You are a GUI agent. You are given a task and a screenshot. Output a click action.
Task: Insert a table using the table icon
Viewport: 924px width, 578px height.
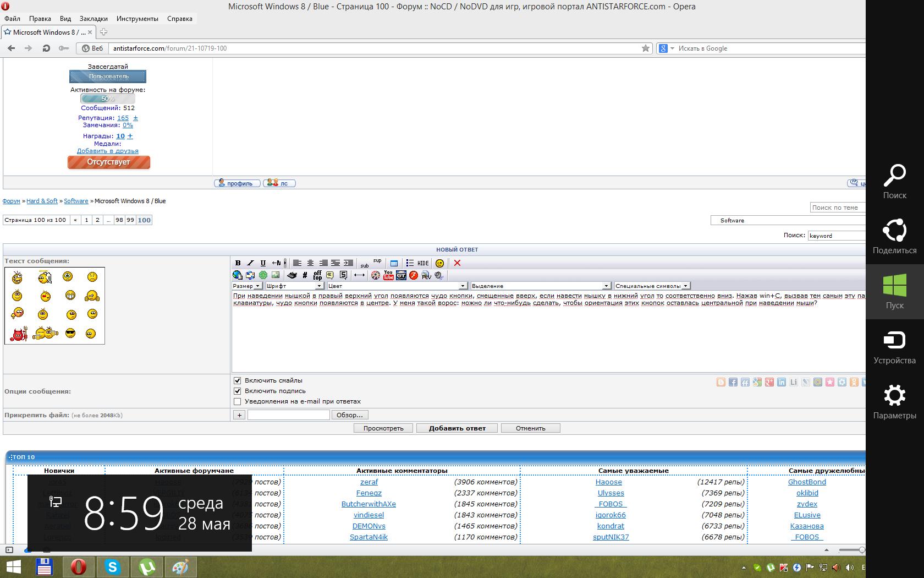394,263
